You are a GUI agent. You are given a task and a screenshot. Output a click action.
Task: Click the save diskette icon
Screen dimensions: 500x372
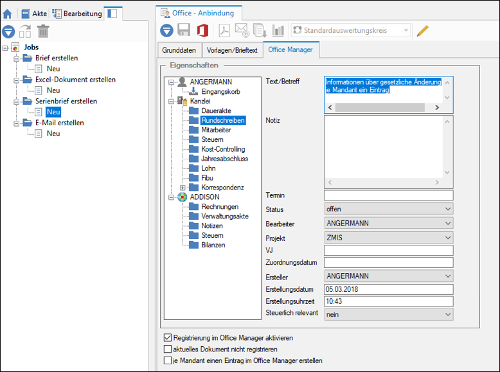[x=184, y=30]
